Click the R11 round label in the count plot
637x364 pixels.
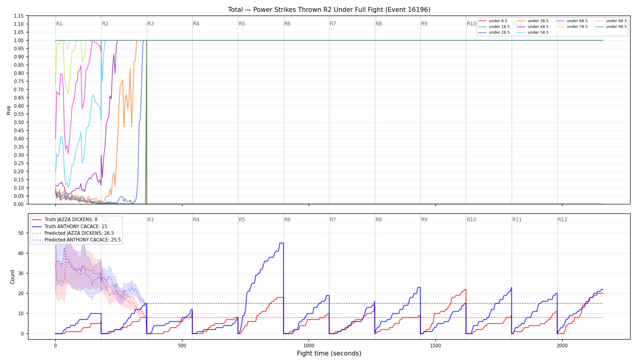pyautogui.click(x=517, y=220)
